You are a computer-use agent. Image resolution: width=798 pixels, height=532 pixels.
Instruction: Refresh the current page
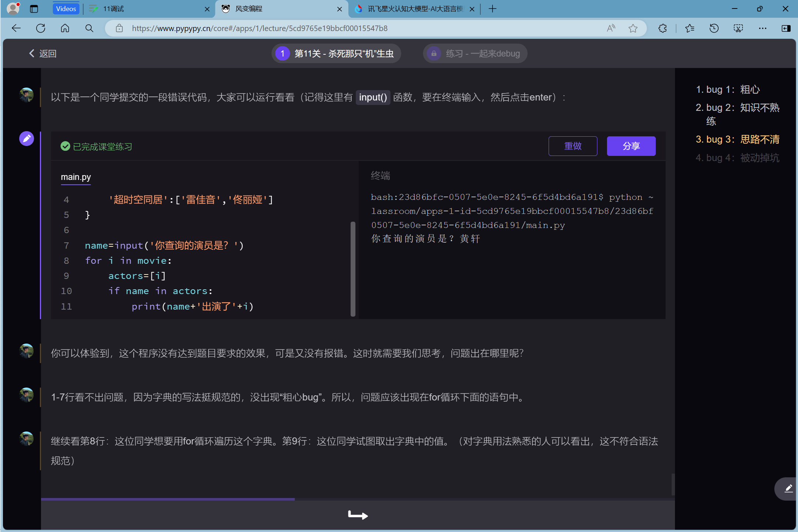[41, 28]
